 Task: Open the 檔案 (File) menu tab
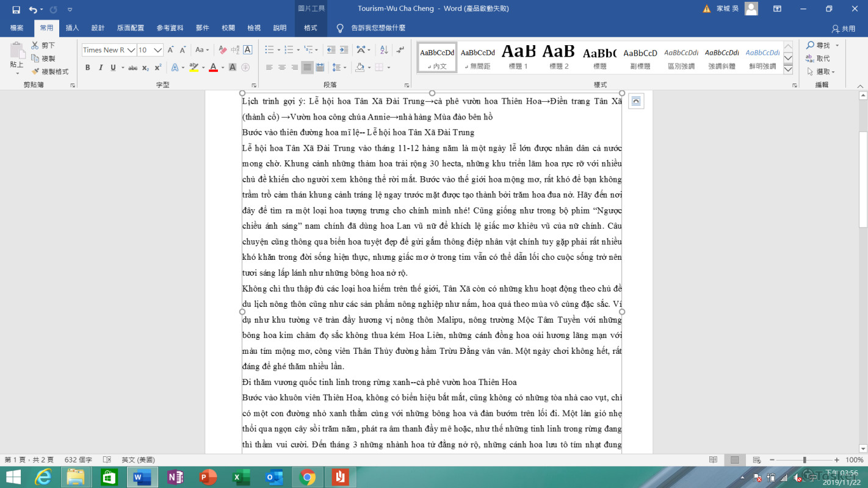click(17, 28)
